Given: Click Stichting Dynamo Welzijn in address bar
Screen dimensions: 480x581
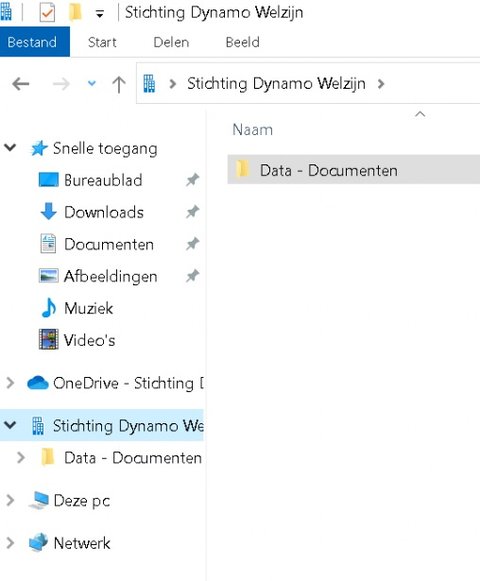Looking at the screenshot, I should click(276, 84).
